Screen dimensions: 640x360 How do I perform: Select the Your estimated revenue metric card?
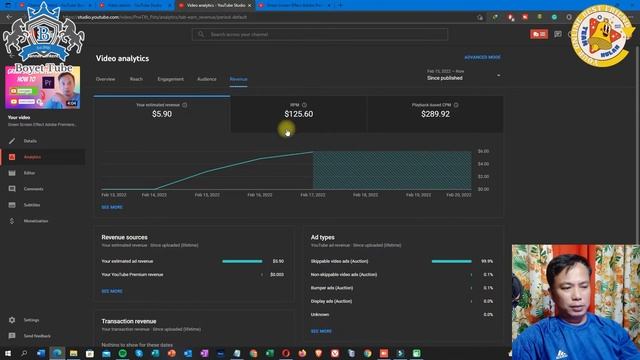[162, 114]
